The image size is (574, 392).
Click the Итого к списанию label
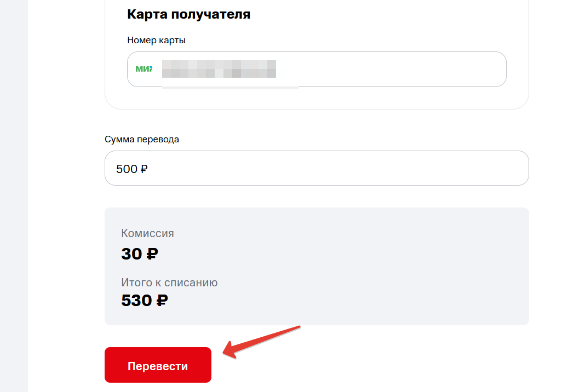(x=169, y=283)
